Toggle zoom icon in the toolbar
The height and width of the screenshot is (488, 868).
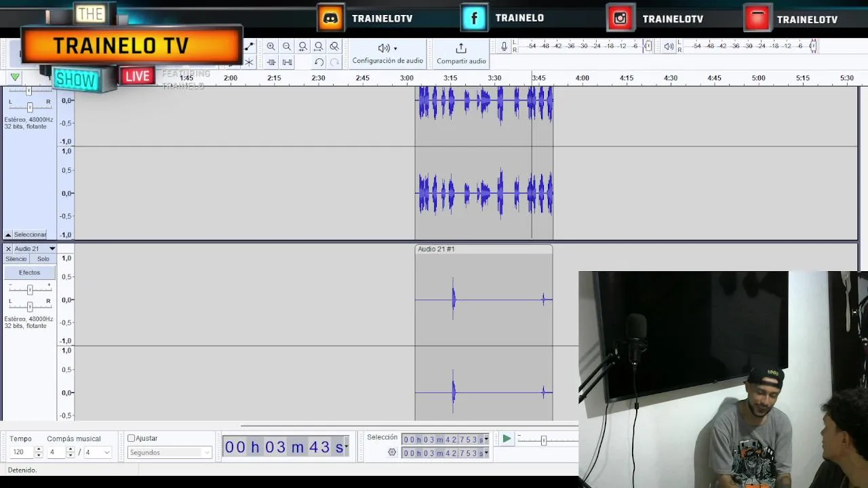[x=334, y=47]
